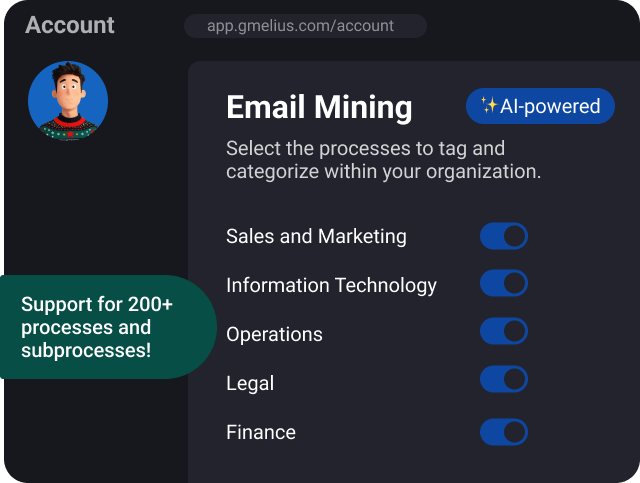
Task: Toggle the Sales and Marketing switch
Action: (x=503, y=236)
